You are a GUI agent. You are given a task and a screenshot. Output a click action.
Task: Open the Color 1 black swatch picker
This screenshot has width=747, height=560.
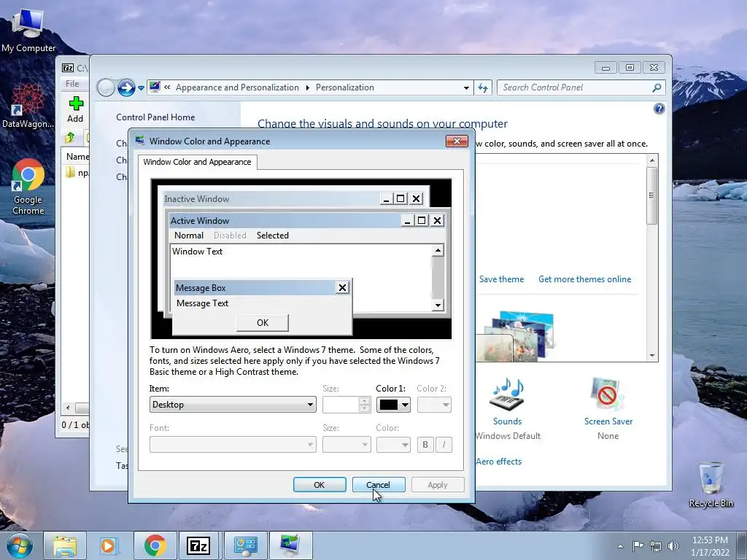[393, 405]
